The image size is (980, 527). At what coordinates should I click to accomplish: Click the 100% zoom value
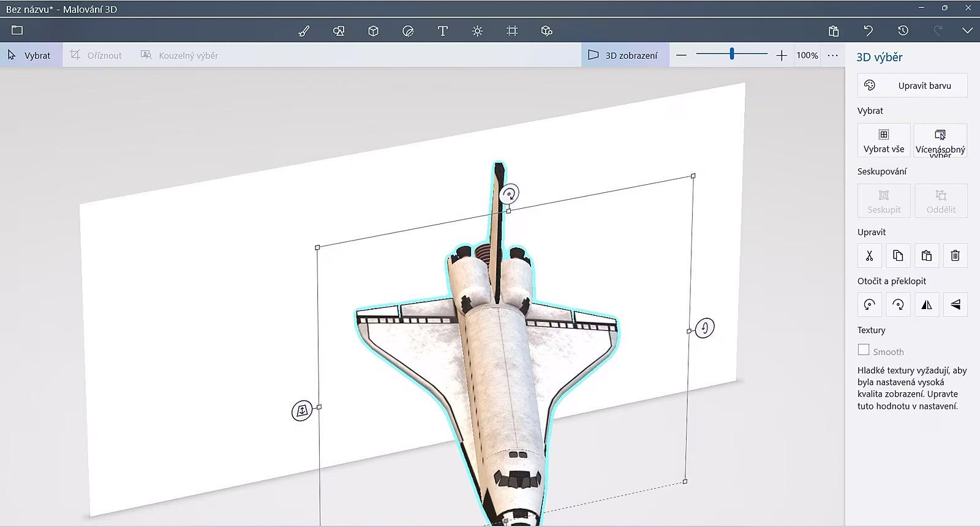coord(807,55)
